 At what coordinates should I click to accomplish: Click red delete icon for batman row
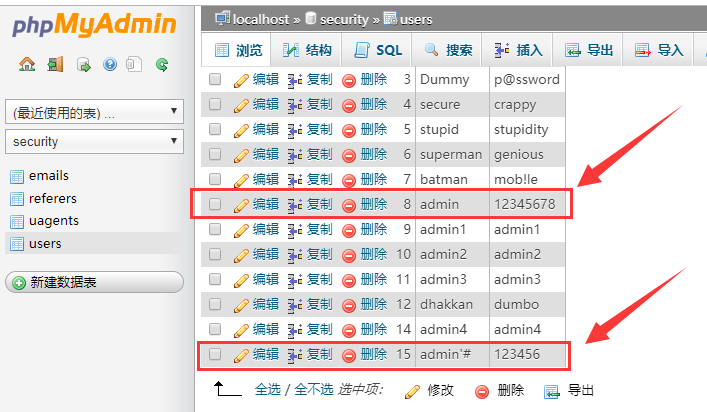349,180
